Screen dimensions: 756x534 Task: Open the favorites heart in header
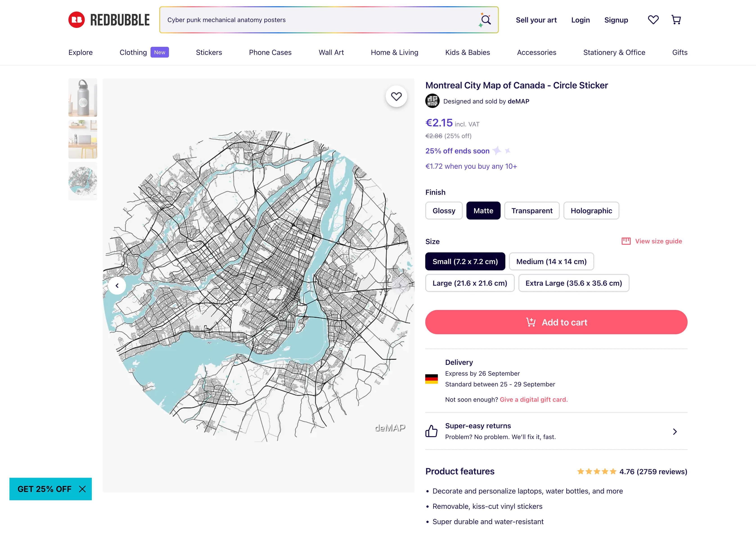pos(653,20)
